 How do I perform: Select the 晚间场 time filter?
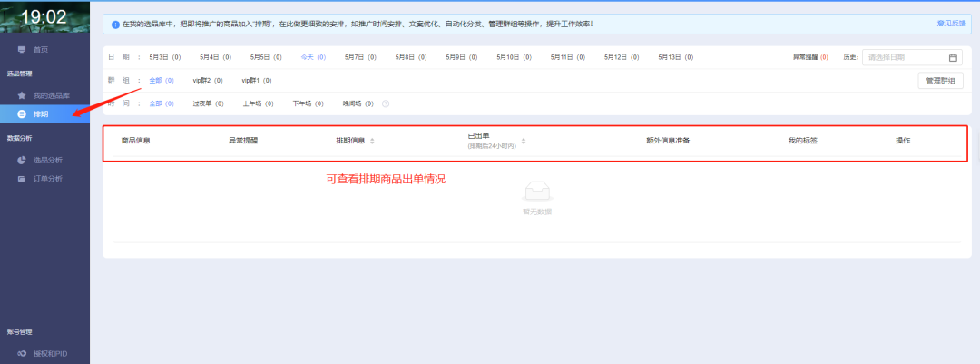click(x=358, y=103)
